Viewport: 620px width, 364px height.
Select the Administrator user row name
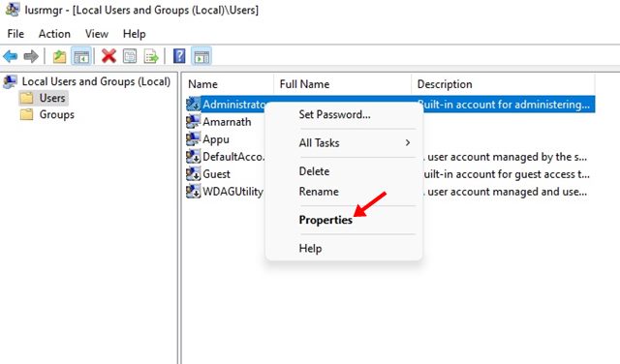pyautogui.click(x=233, y=105)
